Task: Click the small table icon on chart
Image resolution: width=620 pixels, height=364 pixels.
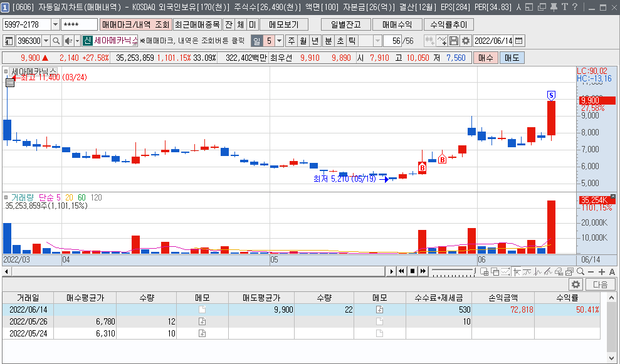Action: click(x=10, y=83)
